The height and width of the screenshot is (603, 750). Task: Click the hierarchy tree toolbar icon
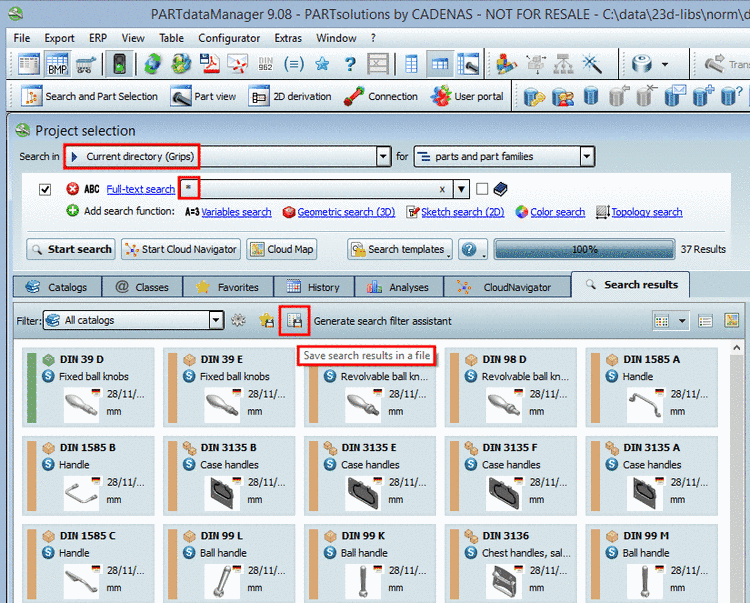pos(563,64)
